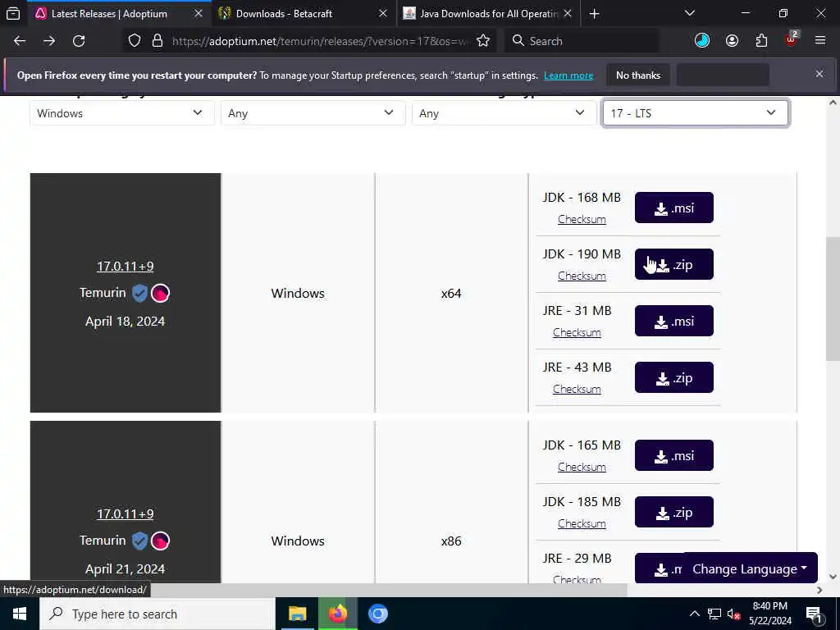Open the notification center icon
Image resolution: width=840 pixels, height=630 pixels.
point(814,614)
